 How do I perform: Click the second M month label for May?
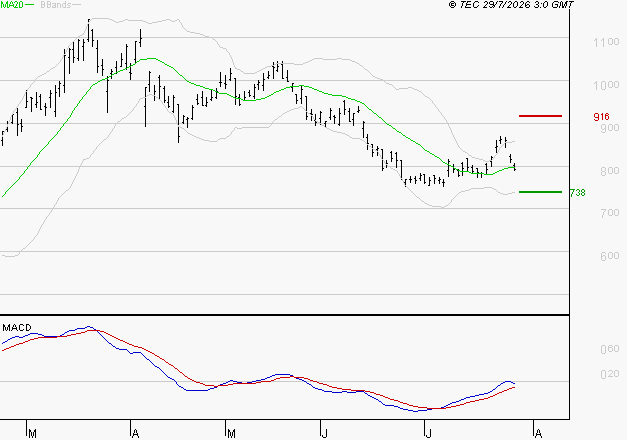pyautogui.click(x=231, y=433)
